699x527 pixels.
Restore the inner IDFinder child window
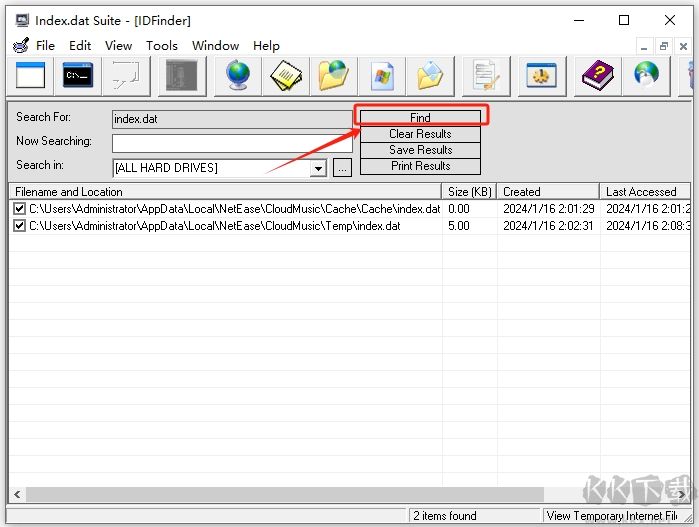[x=663, y=46]
